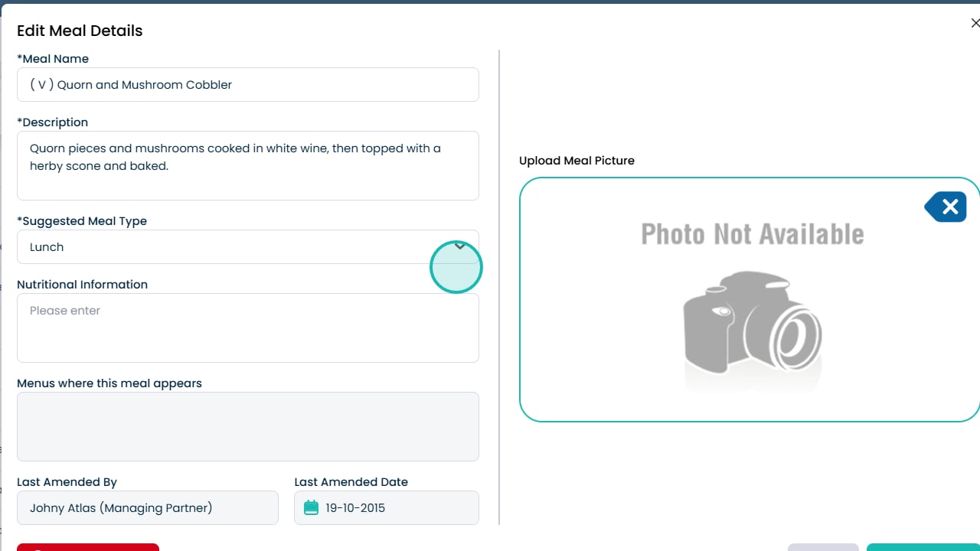980x551 pixels.
Task: Click the Edit Meal Details heading
Action: tap(80, 31)
